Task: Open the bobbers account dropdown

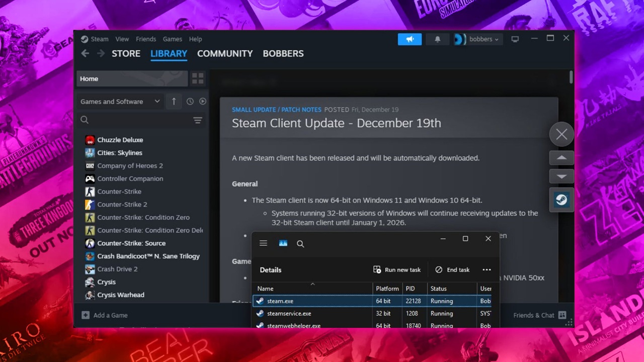Action: tap(477, 39)
